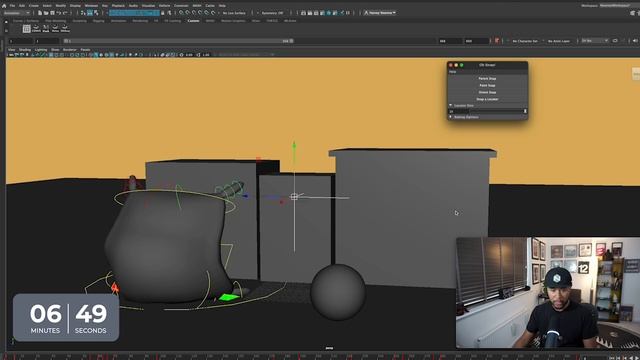Create a new scene with the status line icon

(40, 13)
